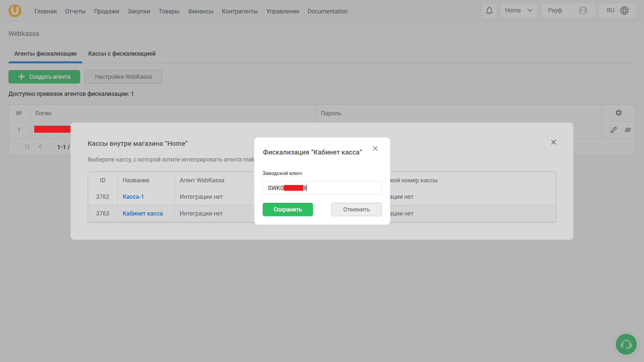
Task: Open the Финансы menu
Action: 200,11
